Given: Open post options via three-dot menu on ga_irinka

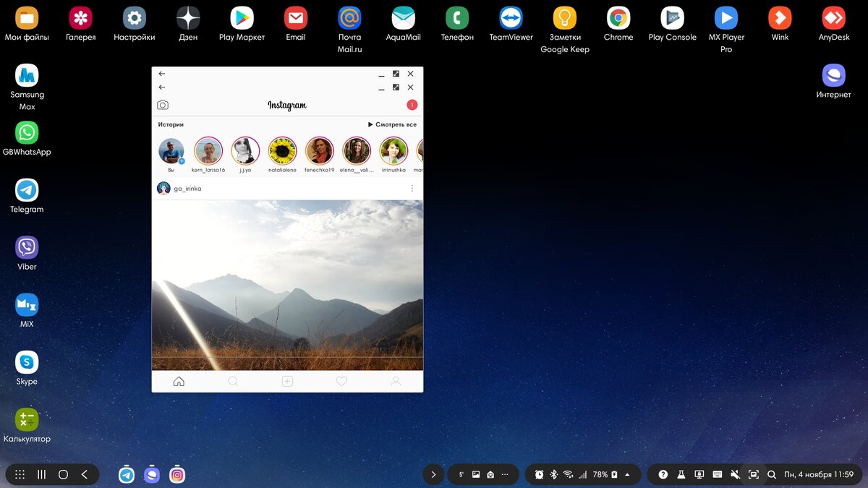Looking at the screenshot, I should point(412,188).
